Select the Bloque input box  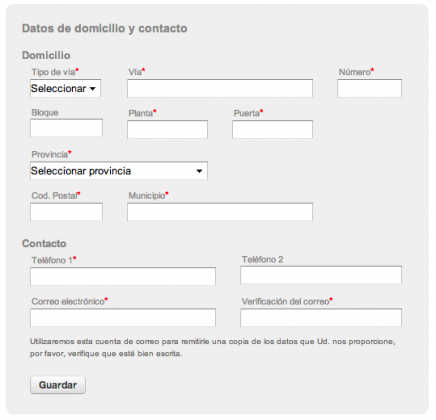[66, 128]
